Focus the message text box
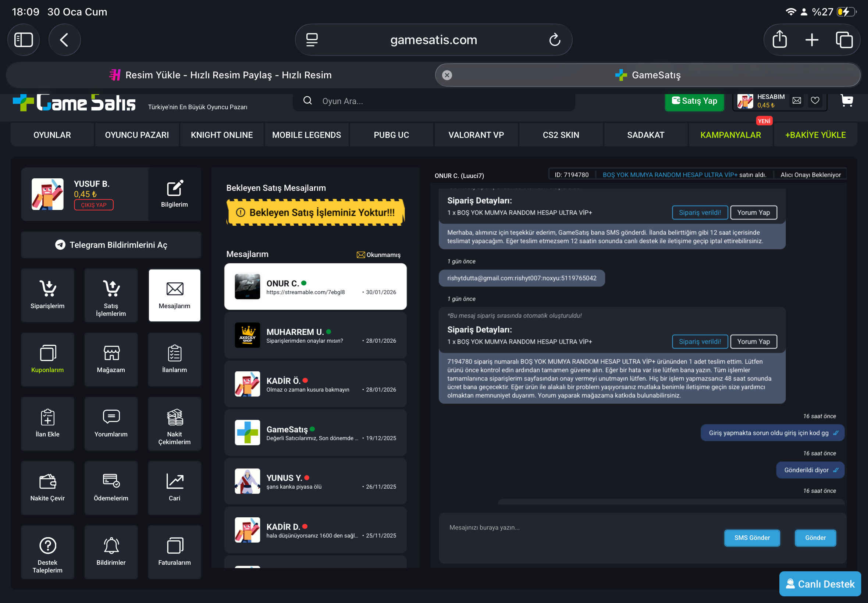 coord(582,538)
